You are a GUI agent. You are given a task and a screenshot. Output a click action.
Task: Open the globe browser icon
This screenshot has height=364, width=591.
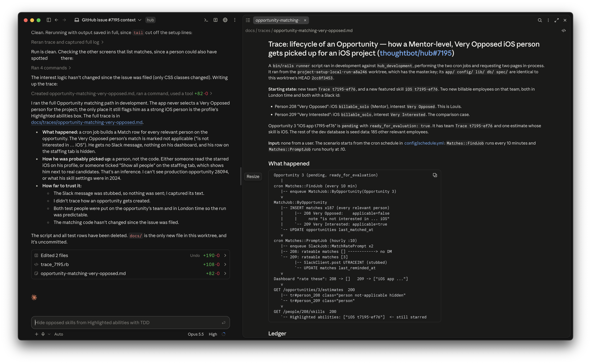[x=225, y=20]
